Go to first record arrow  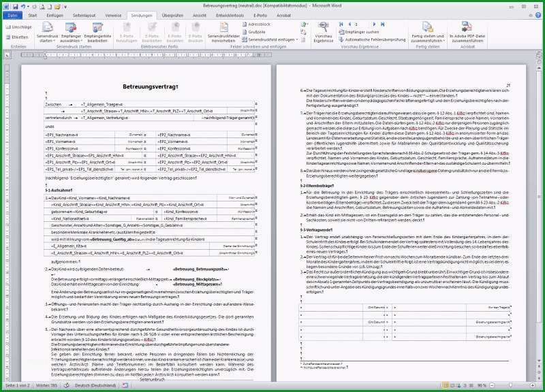click(341, 24)
